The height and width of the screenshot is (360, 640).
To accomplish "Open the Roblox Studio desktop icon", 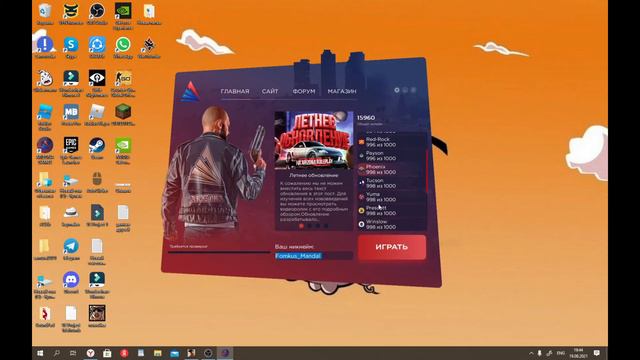I will (45, 117).
